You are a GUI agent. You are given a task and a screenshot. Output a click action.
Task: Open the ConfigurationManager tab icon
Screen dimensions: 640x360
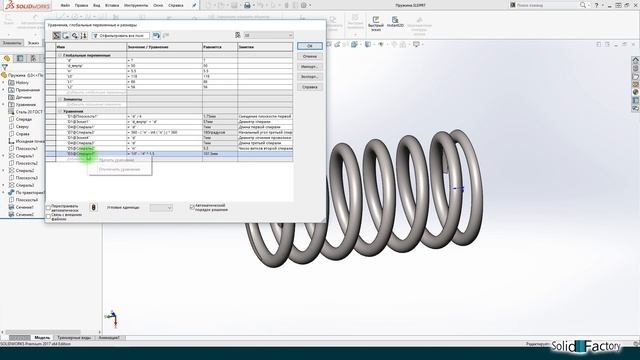click(33, 58)
